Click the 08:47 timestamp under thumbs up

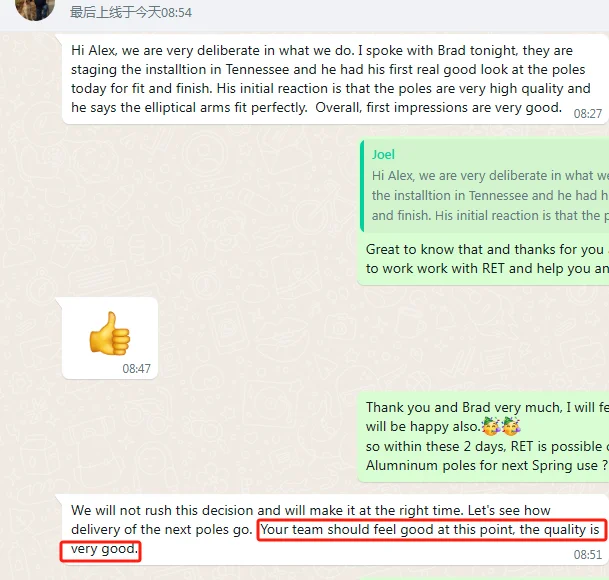click(136, 368)
